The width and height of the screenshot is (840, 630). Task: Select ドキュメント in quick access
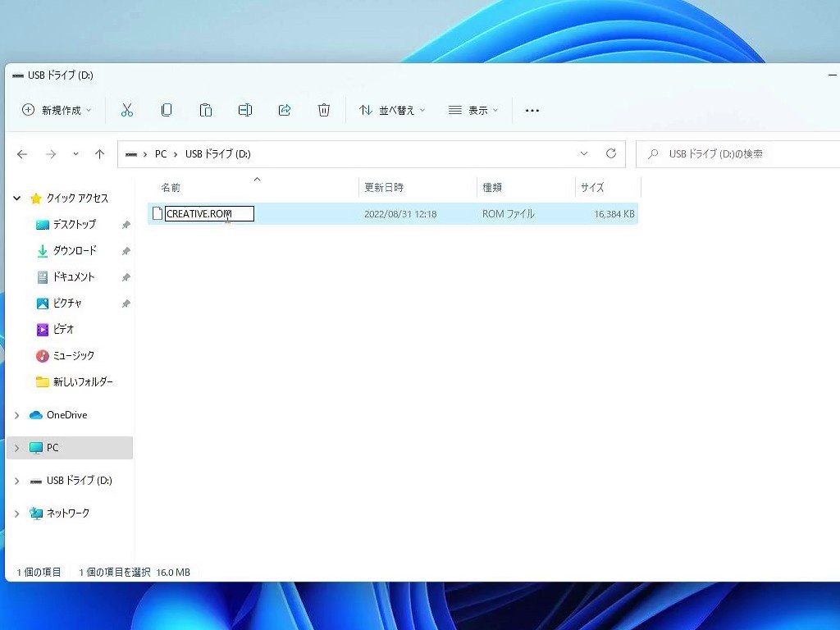click(x=74, y=277)
